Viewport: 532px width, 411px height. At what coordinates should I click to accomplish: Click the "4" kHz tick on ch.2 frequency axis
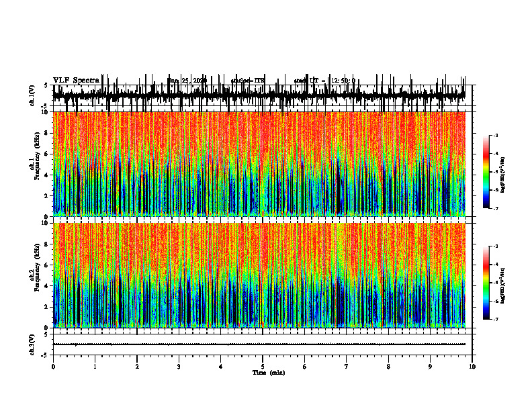click(x=47, y=286)
